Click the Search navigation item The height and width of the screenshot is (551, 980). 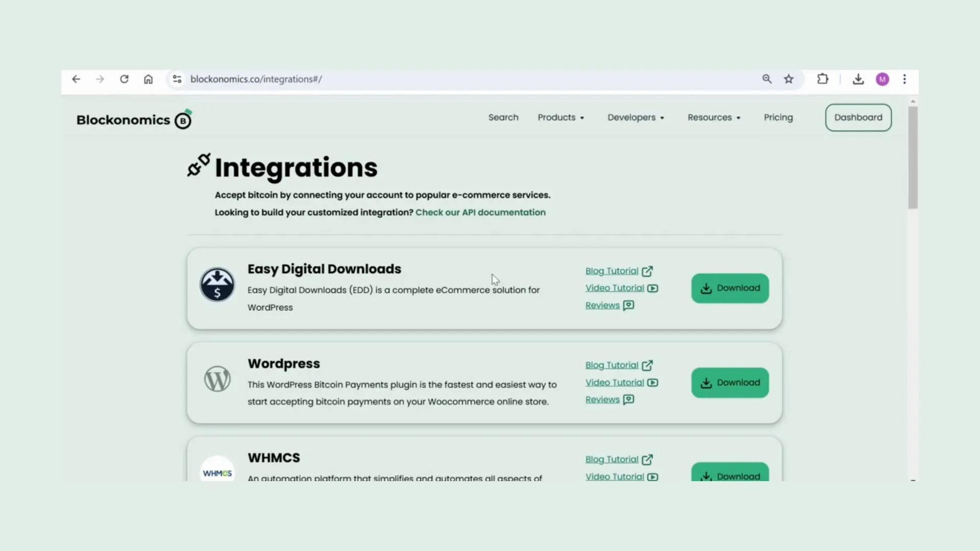(503, 116)
